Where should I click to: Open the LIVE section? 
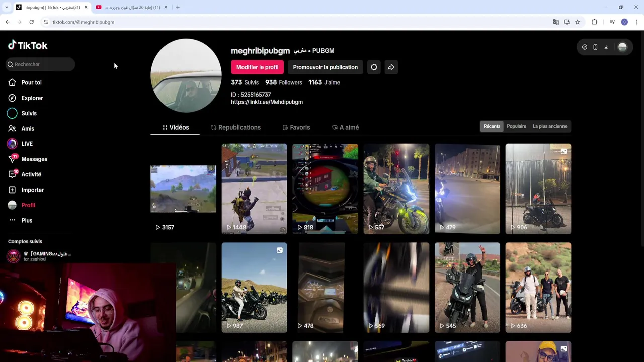coord(27,144)
